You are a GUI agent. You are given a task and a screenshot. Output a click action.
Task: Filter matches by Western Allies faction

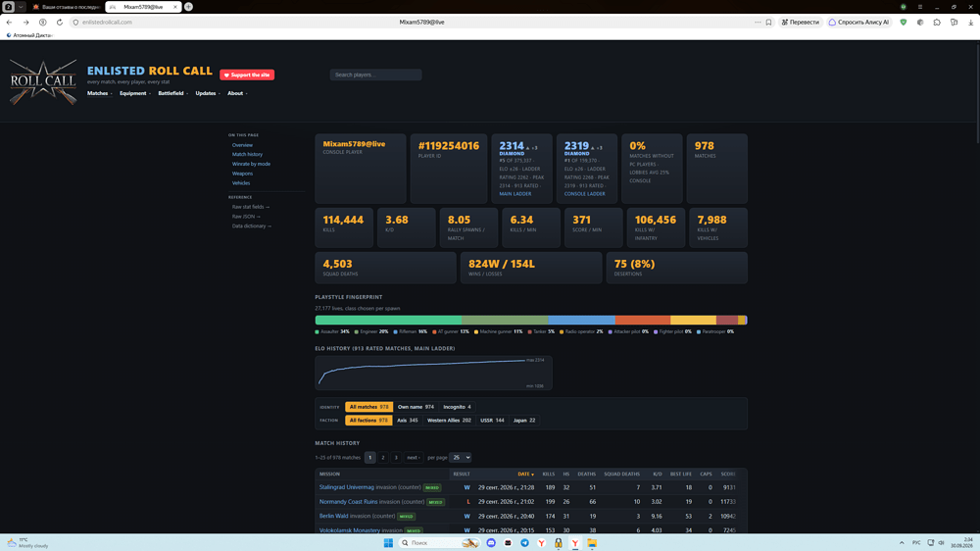449,421
